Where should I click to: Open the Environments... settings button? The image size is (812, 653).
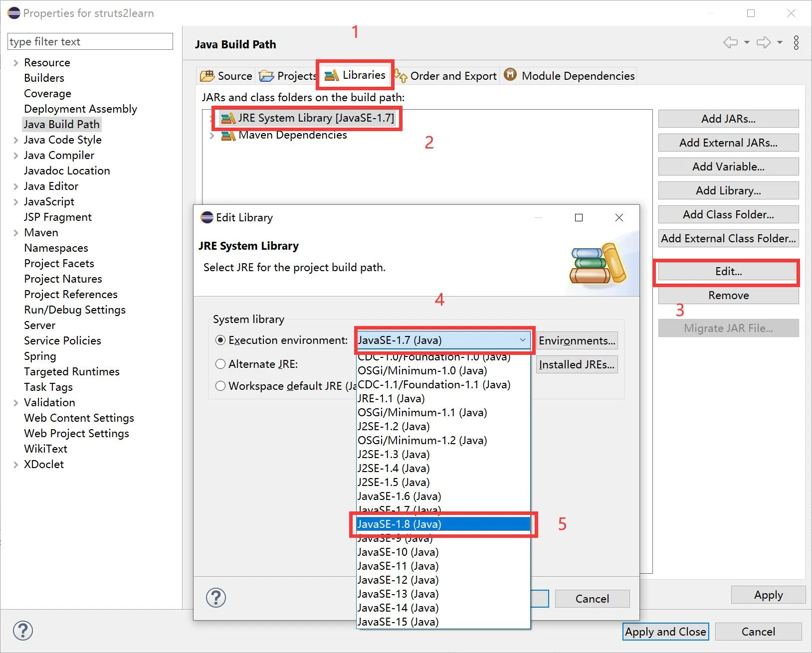click(x=577, y=340)
